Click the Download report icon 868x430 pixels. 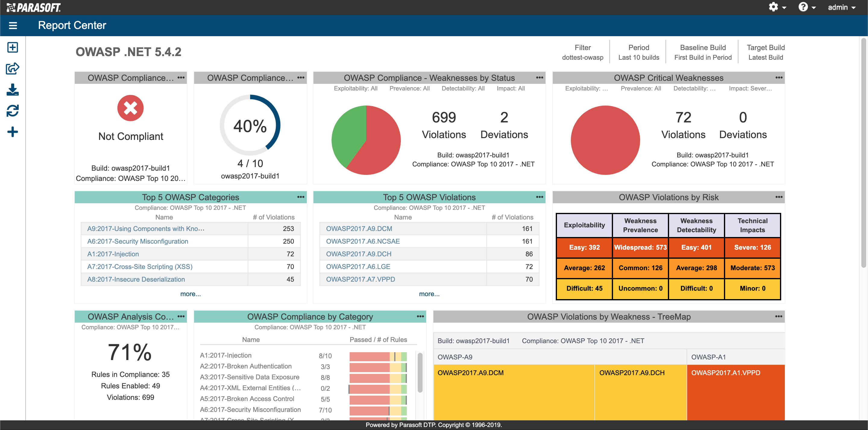(12, 90)
